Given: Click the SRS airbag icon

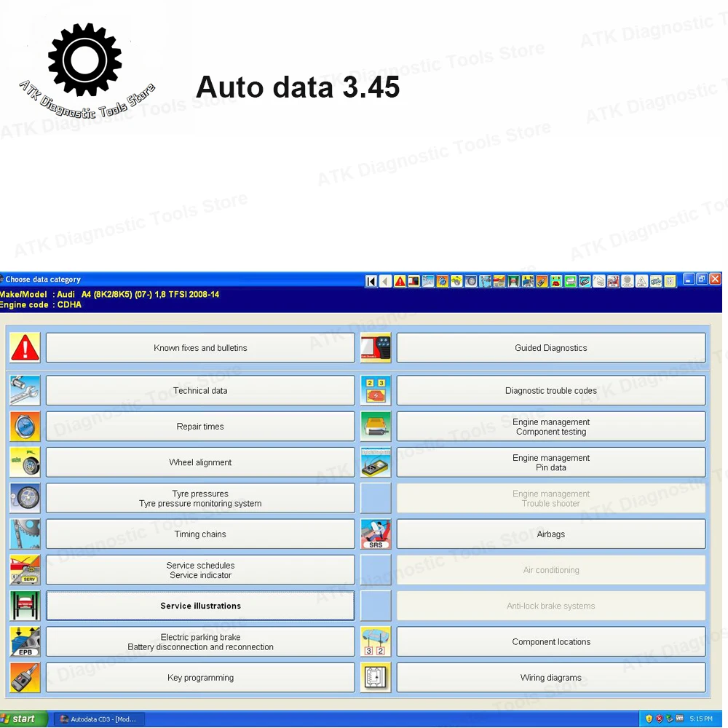Looking at the screenshot, I should [x=376, y=534].
